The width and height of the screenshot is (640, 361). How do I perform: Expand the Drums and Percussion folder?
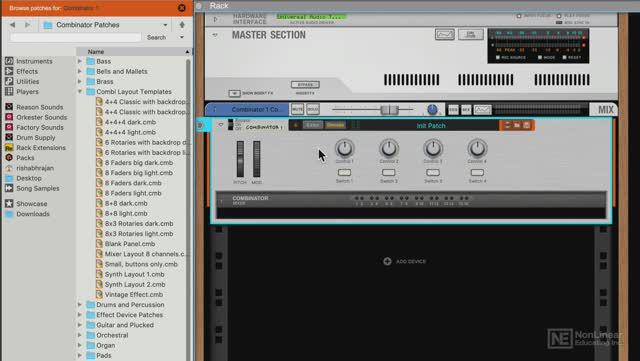click(80, 305)
